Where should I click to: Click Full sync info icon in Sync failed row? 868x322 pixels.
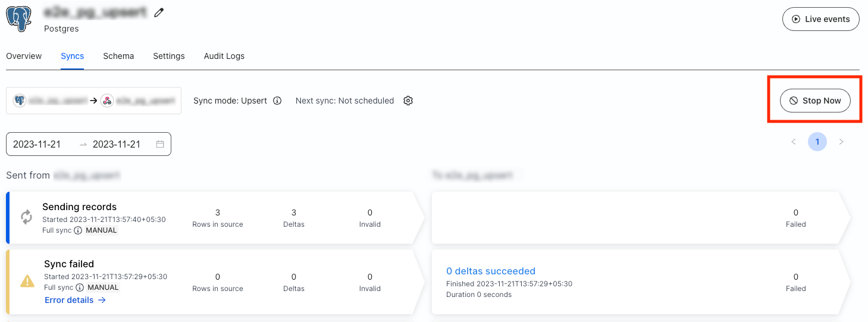(80, 287)
